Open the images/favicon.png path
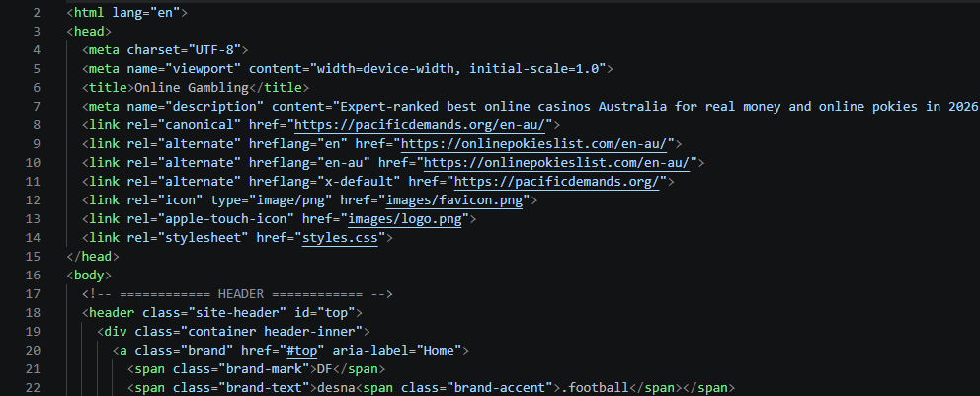Screen dimensions: 980x396 point(454,199)
